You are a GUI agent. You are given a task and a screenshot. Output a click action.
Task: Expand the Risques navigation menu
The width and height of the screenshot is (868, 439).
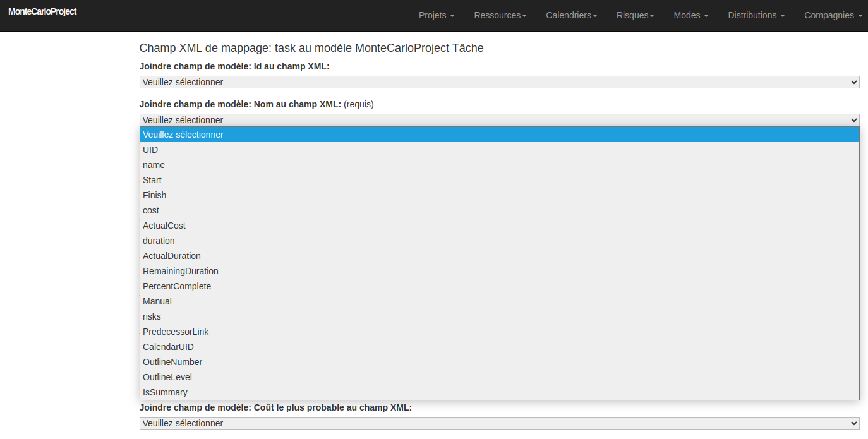point(635,15)
